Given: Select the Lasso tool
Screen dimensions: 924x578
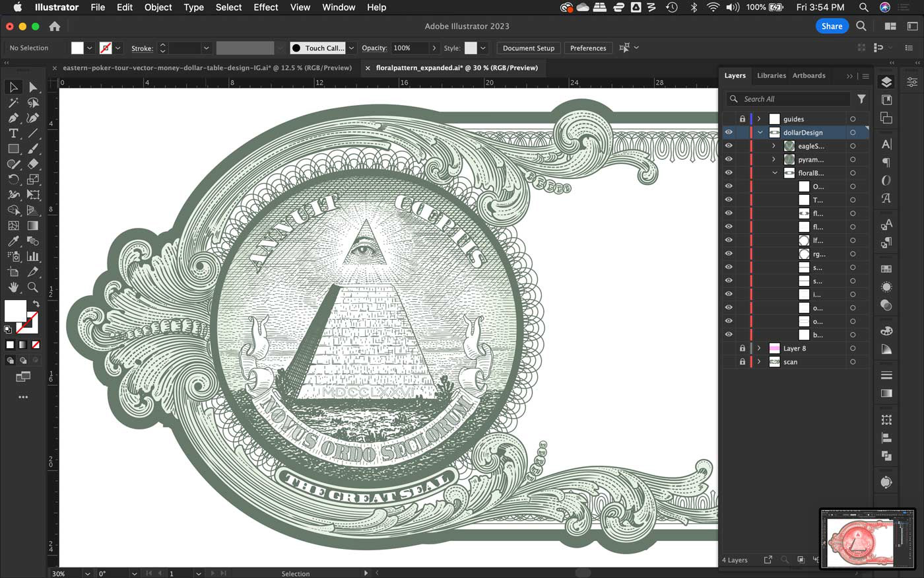Looking at the screenshot, I should pyautogui.click(x=33, y=102).
